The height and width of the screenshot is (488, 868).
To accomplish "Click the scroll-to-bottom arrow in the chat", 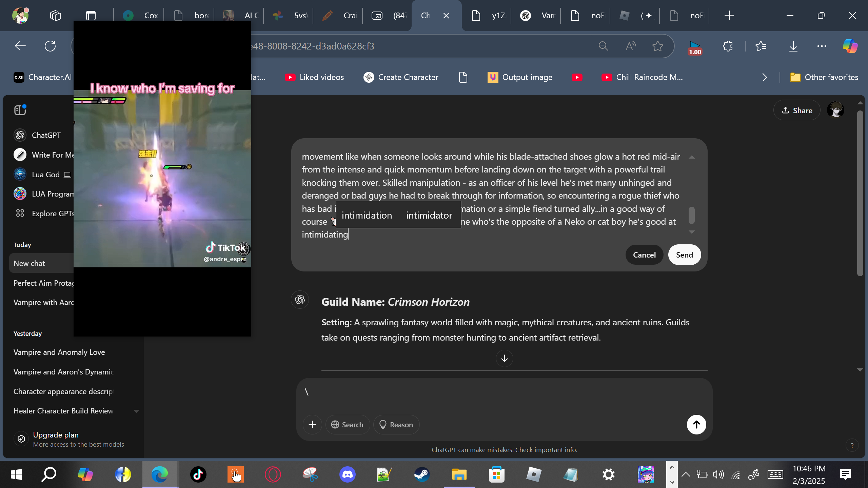I will click(505, 358).
